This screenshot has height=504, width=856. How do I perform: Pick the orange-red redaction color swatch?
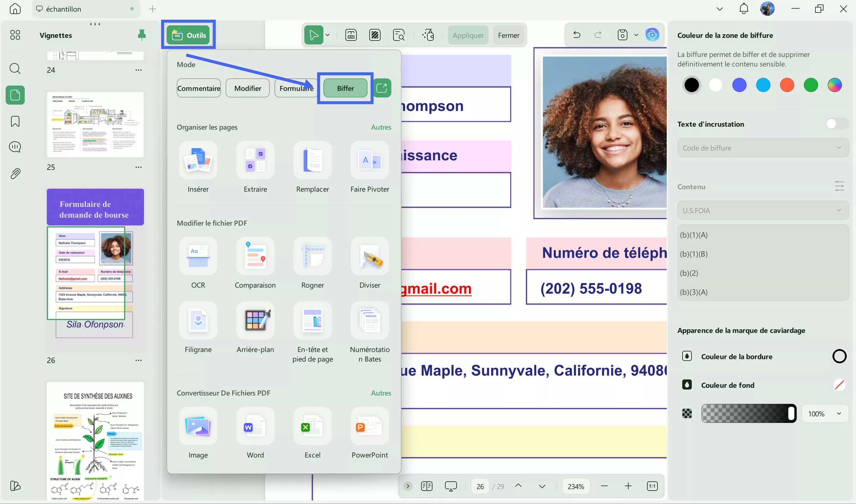point(787,85)
